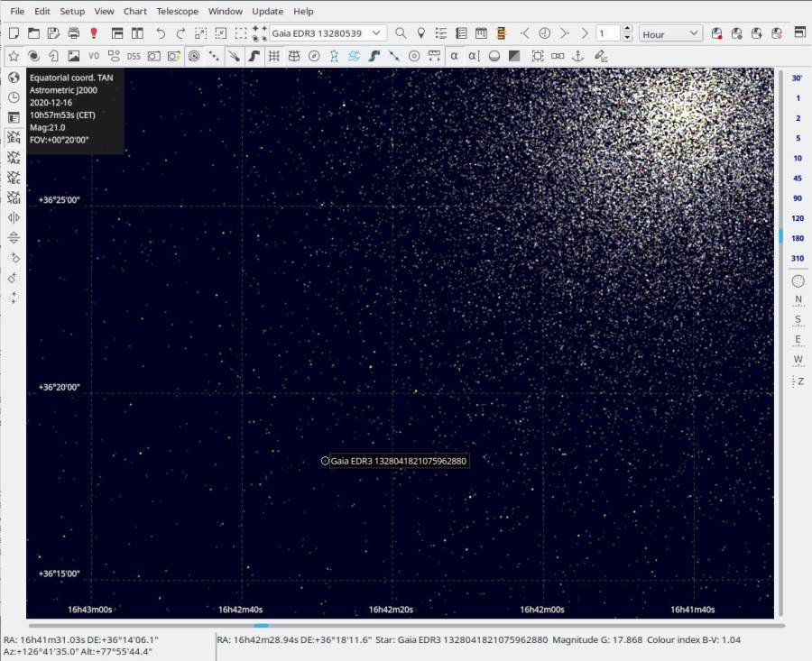
Task: Switch to ecliptic coordinates Ec icon
Action: tap(14, 178)
